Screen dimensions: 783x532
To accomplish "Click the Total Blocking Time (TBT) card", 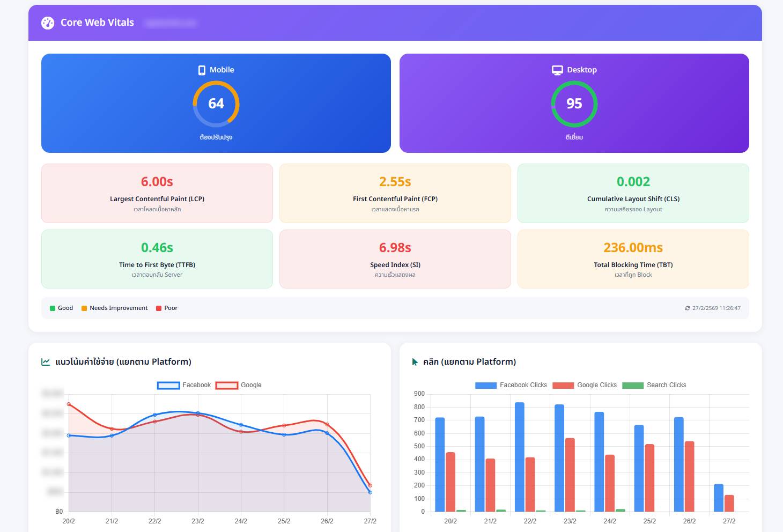I will tap(633, 259).
